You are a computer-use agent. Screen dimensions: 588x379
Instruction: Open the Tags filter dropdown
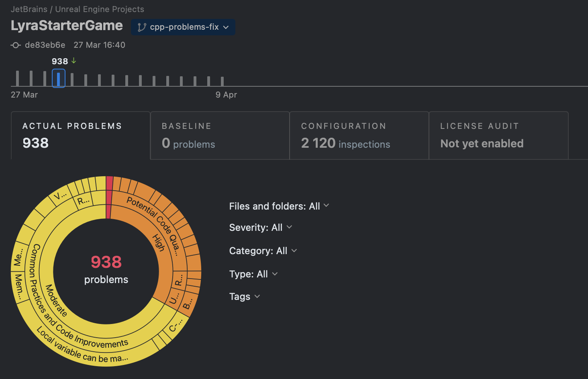[x=245, y=297]
